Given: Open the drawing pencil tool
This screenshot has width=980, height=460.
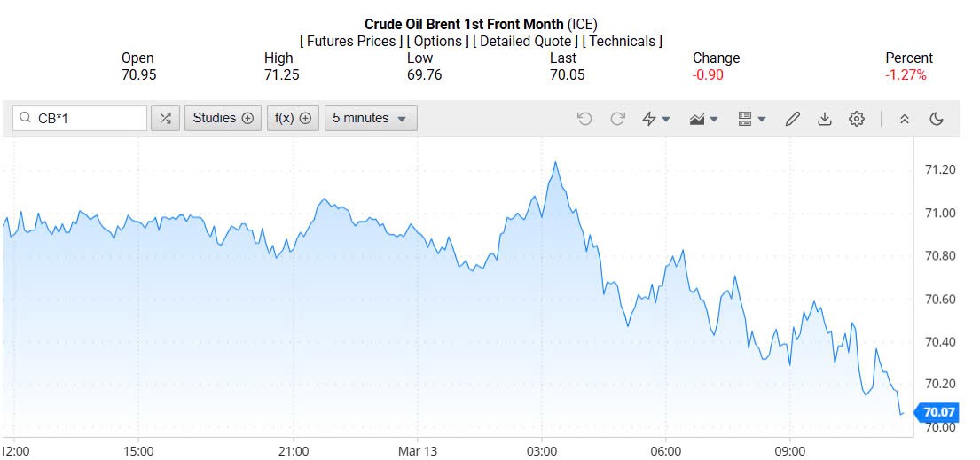Looking at the screenshot, I should pos(793,119).
